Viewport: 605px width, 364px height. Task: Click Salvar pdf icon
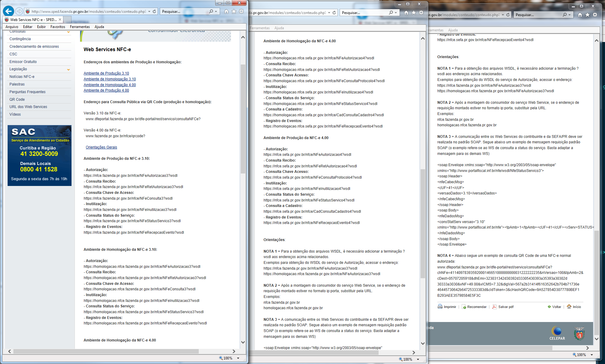pyautogui.click(x=495, y=306)
